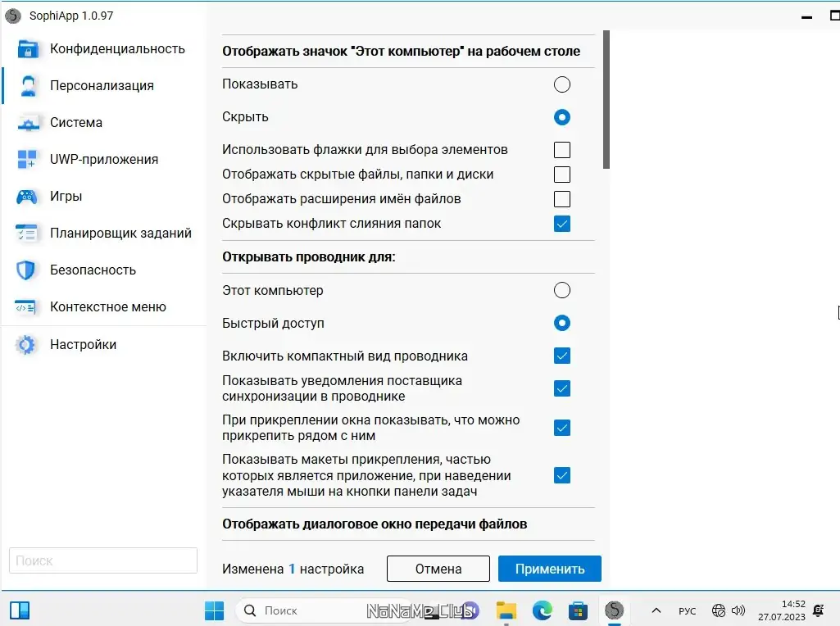The width and height of the screenshot is (840, 626).
Task: Open Планировщик заданий section
Action: pos(27,233)
